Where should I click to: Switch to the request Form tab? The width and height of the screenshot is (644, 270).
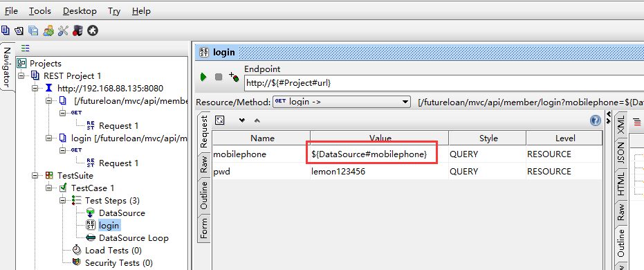click(204, 228)
